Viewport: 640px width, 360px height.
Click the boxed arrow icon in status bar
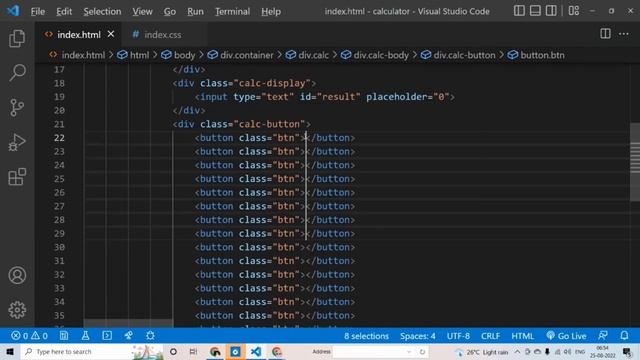pos(107,336)
